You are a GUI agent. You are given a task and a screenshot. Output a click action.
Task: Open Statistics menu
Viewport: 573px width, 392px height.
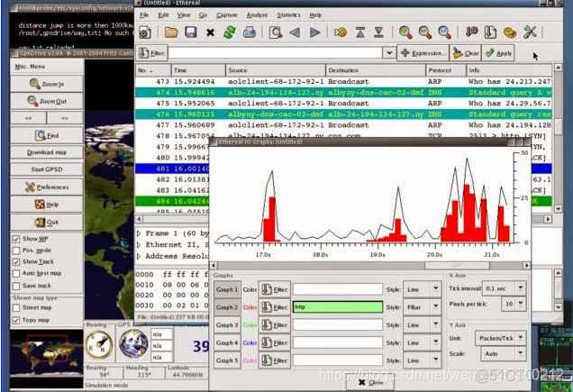[x=288, y=15]
